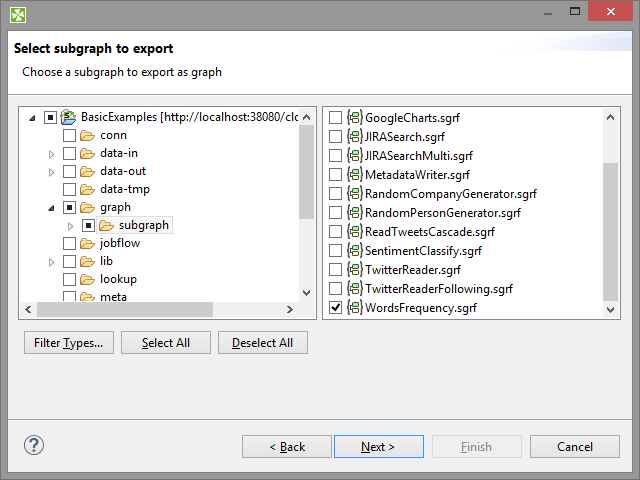Uncheck the WordsFrequency.sgrf checkbox

pos(335,307)
